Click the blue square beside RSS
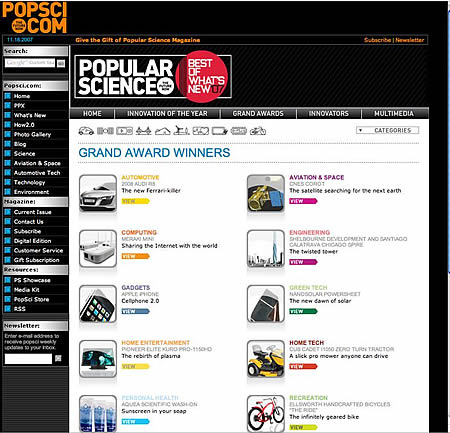This screenshot has height=433, width=450. (8, 309)
